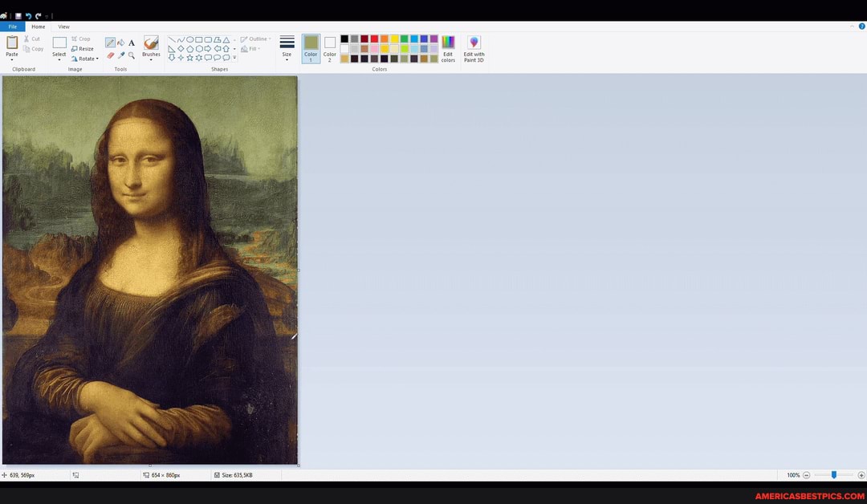
Task: Open the File menu
Action: [12, 26]
